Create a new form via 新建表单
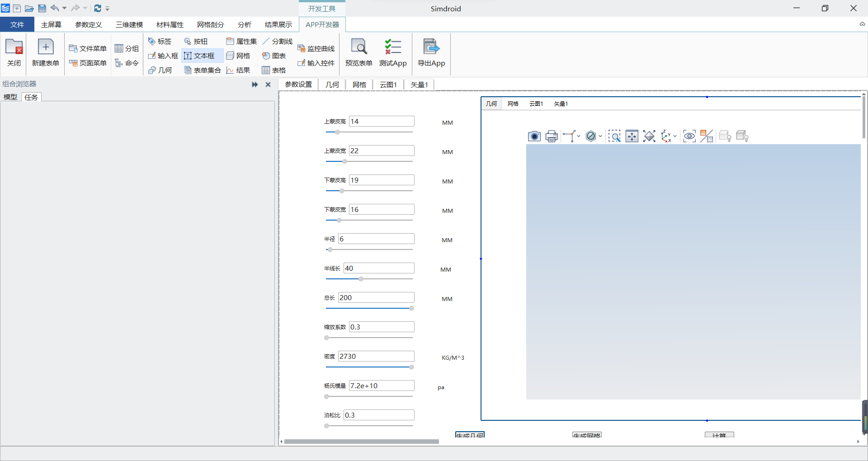Screen dimensions: 868x461 45,53
